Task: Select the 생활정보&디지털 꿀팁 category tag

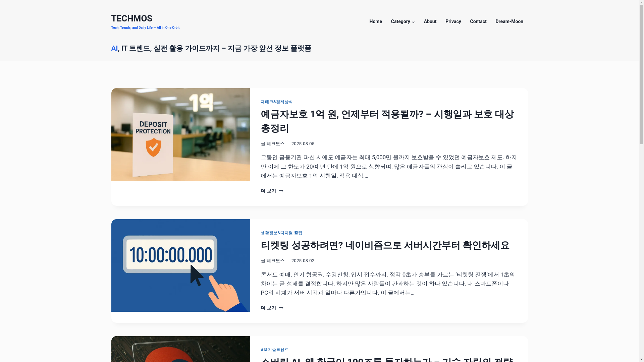Action: pos(281,233)
